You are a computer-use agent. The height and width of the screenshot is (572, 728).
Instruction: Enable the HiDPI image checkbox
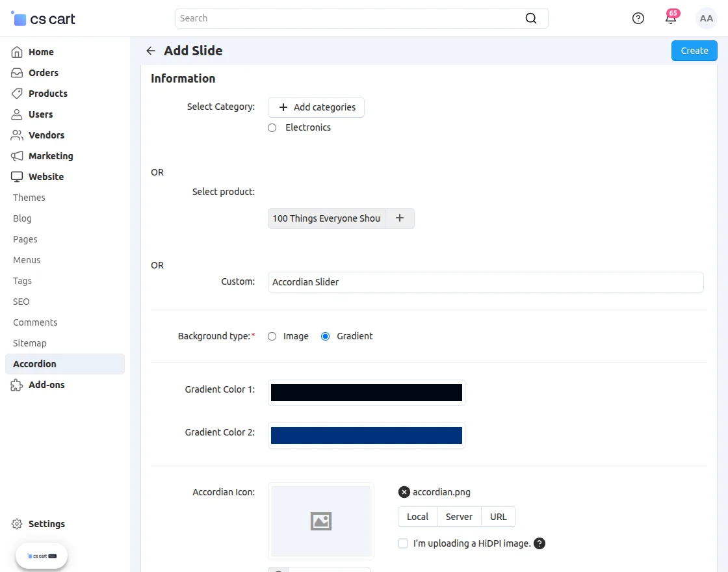(403, 543)
